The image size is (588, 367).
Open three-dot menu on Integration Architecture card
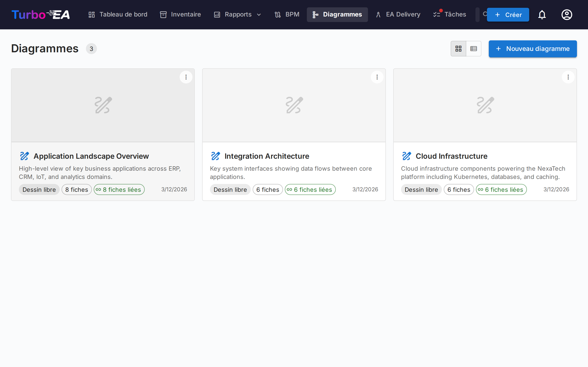tap(377, 77)
